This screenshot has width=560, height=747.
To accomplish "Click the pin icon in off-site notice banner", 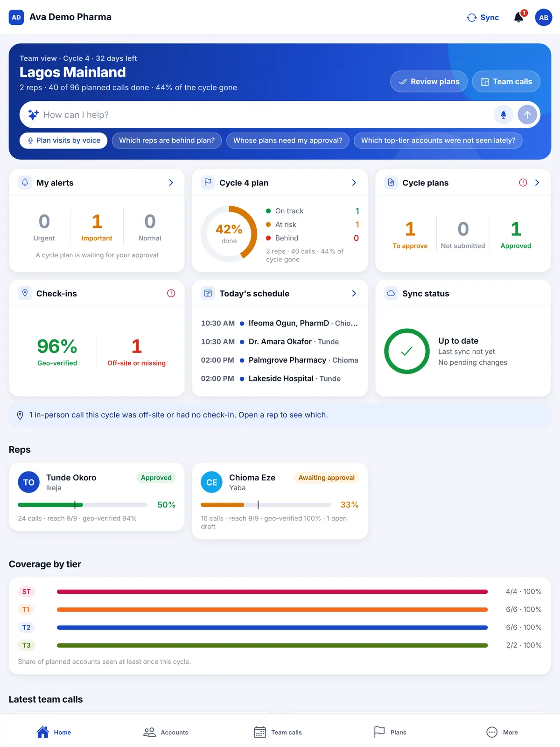I will [20, 415].
